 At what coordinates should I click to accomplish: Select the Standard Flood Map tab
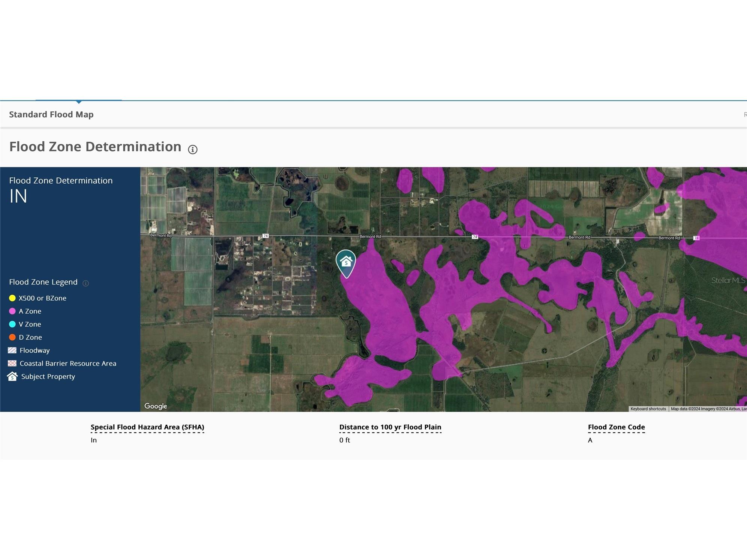pos(51,114)
